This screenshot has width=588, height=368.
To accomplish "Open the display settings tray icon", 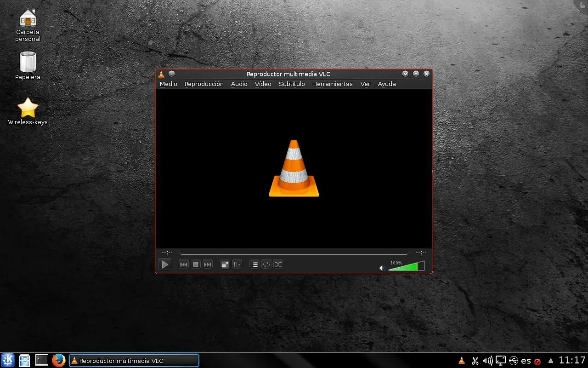I will 501,361.
